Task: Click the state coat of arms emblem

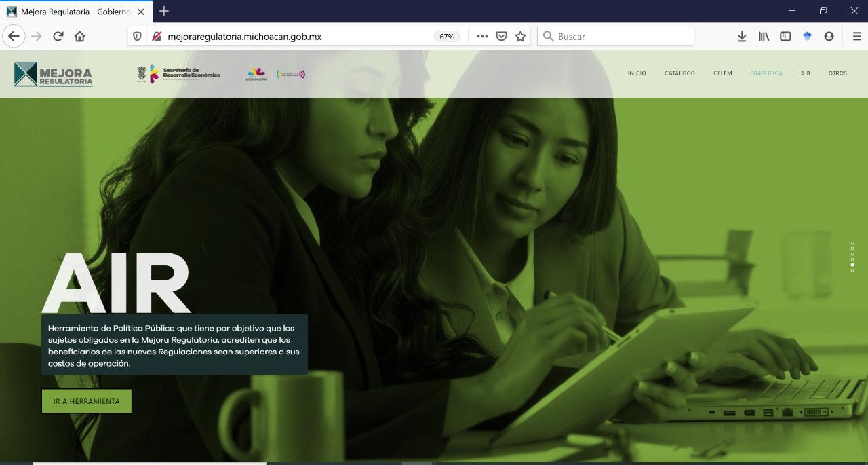Action: click(141, 74)
